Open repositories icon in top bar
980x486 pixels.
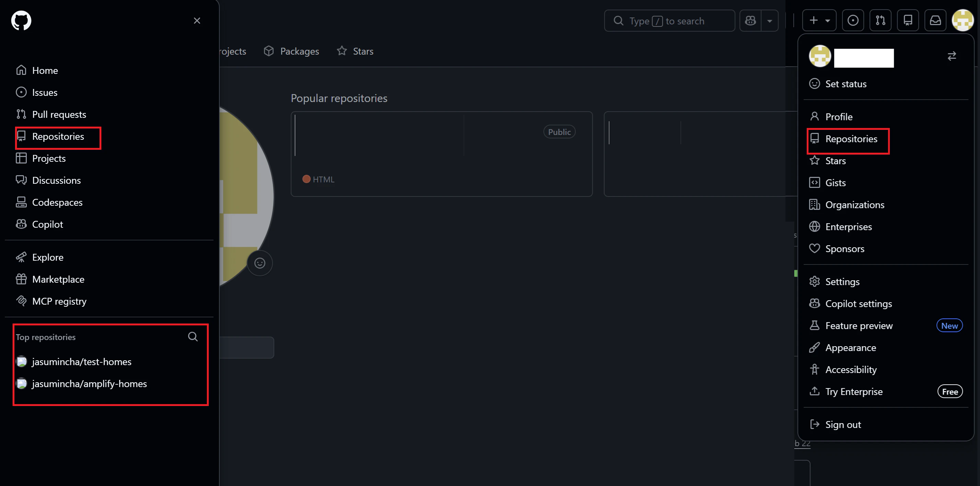(x=908, y=21)
